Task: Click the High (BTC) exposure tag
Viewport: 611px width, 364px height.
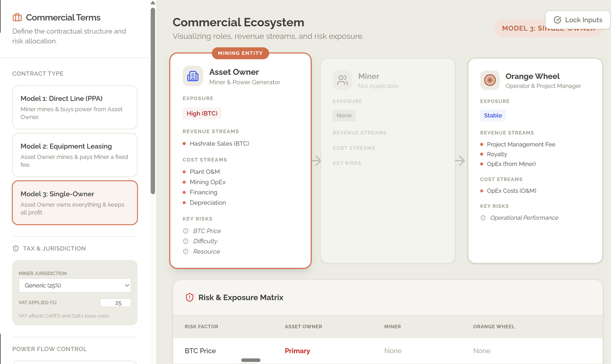Action: pos(202,113)
